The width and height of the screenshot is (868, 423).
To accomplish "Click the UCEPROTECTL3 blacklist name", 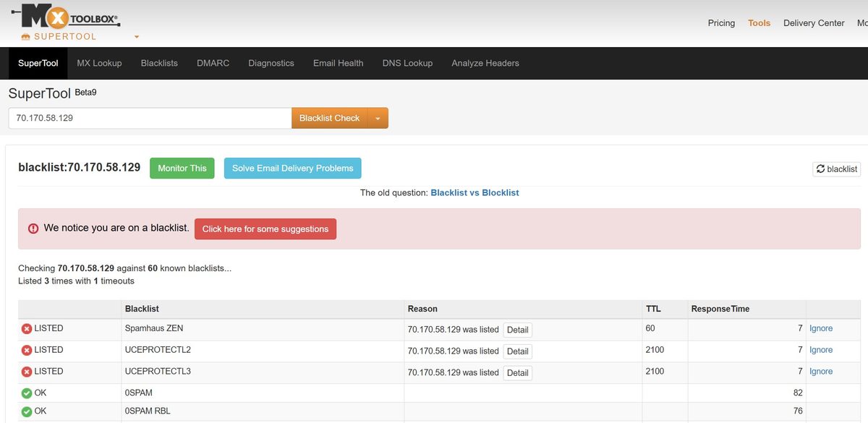I will pos(158,372).
